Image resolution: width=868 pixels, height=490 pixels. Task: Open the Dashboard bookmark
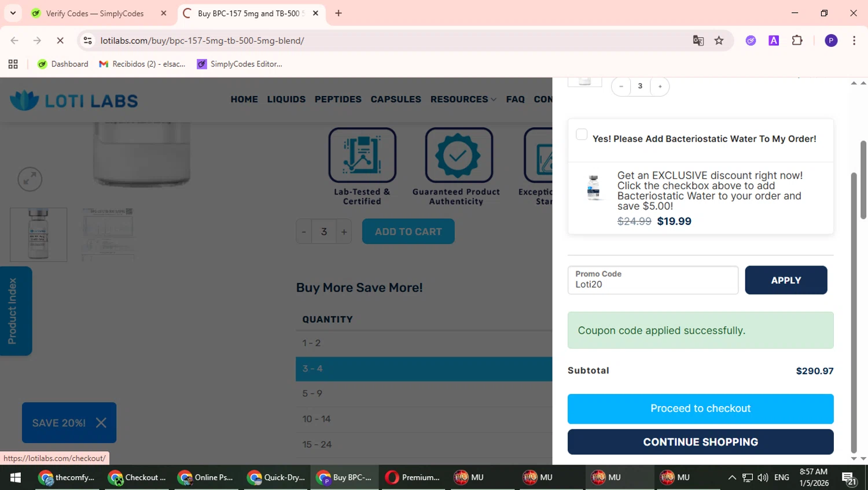point(63,64)
